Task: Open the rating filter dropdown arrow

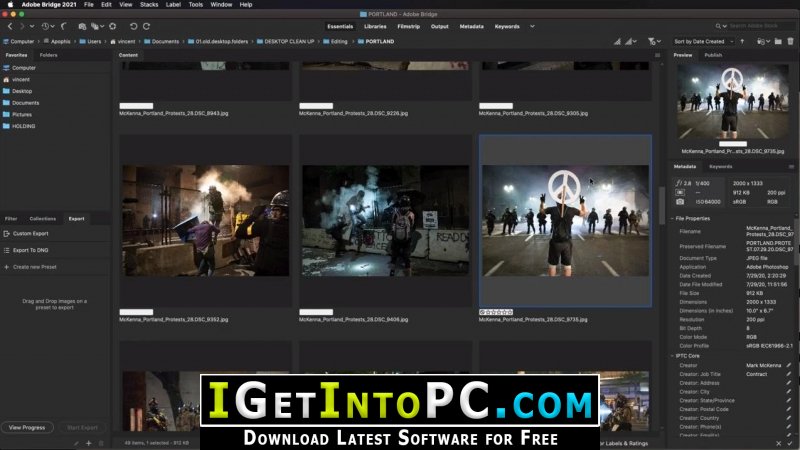Action: click(659, 41)
